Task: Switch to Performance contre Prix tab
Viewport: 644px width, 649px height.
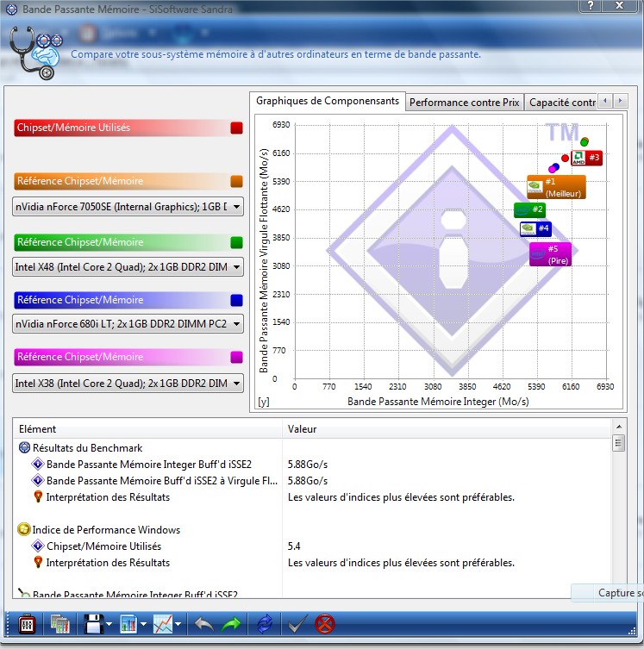Action: 465,103
